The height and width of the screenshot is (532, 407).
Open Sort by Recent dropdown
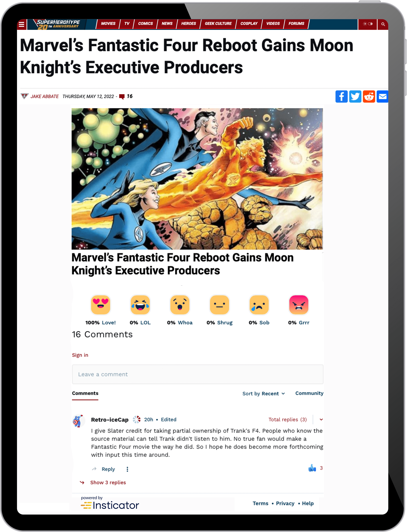point(264,394)
